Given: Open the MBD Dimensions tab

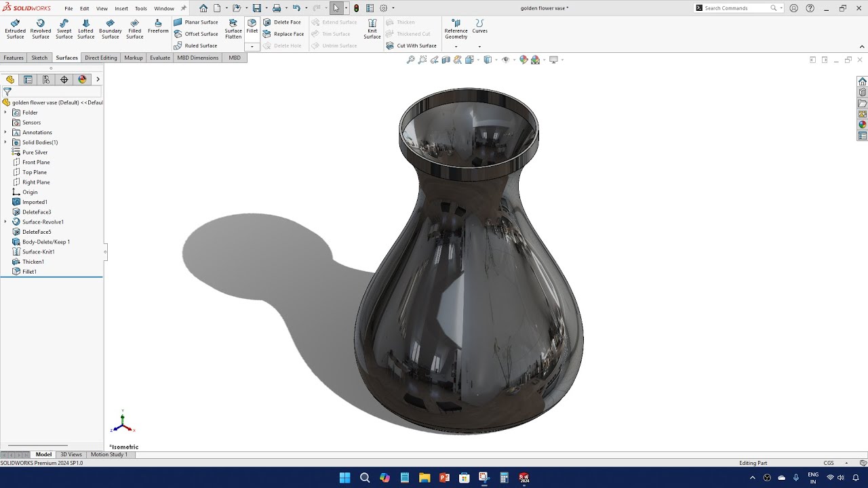Looking at the screenshot, I should click(x=198, y=58).
